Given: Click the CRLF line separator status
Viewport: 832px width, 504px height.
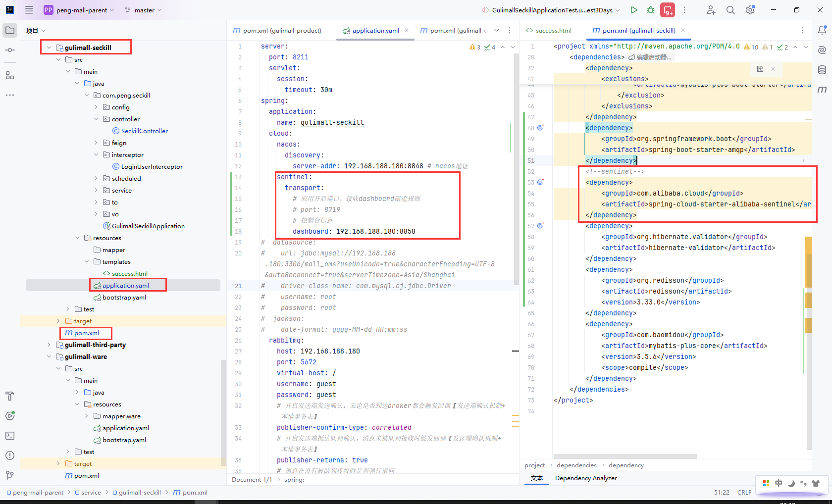Looking at the screenshot, I should pos(744,492).
